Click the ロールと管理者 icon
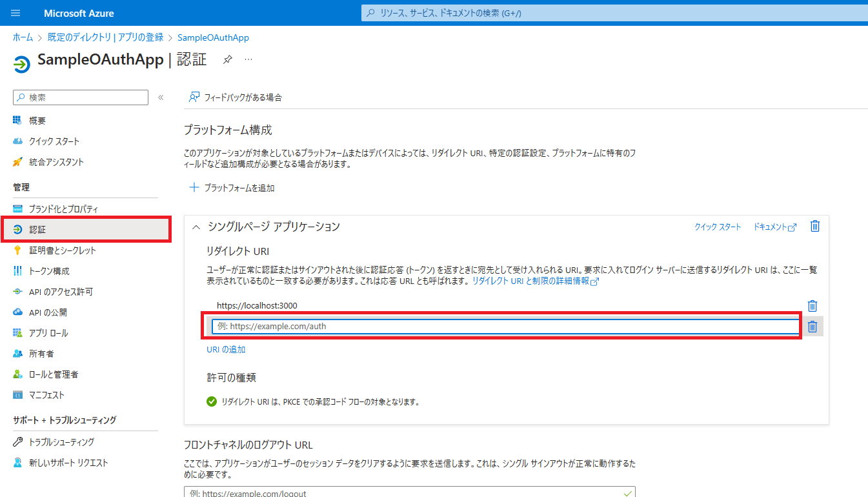868x497 pixels. click(18, 374)
